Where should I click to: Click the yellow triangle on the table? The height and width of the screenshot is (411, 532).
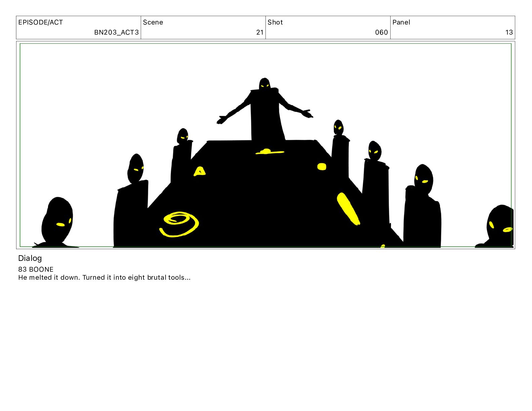pyautogui.click(x=199, y=171)
